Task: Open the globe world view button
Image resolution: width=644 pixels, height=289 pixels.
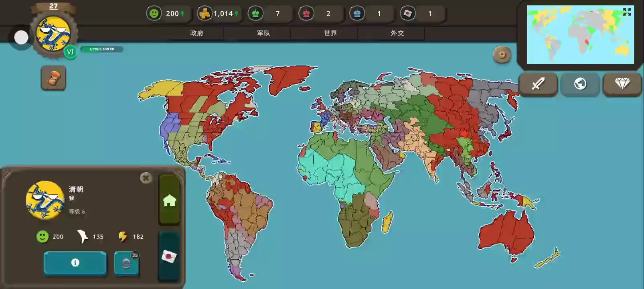Action: pos(580,84)
